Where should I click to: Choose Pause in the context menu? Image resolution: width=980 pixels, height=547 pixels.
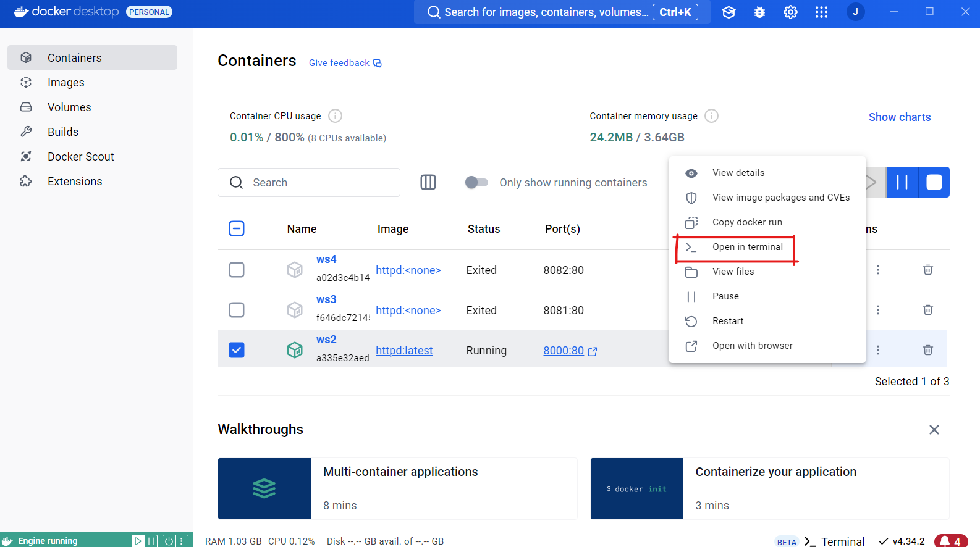[767, 296]
